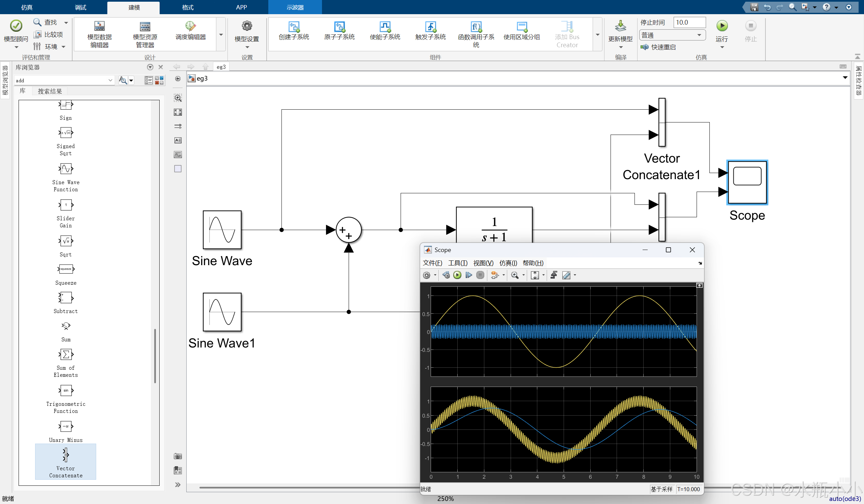Switch to the 仿真 ribbon tab
This screenshot has height=504, width=864.
[27, 7]
